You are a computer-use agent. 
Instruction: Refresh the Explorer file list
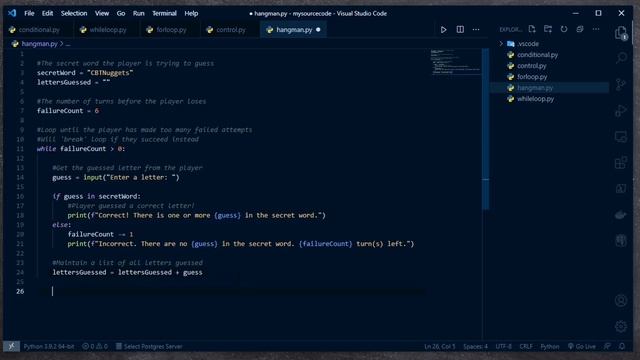click(564, 29)
